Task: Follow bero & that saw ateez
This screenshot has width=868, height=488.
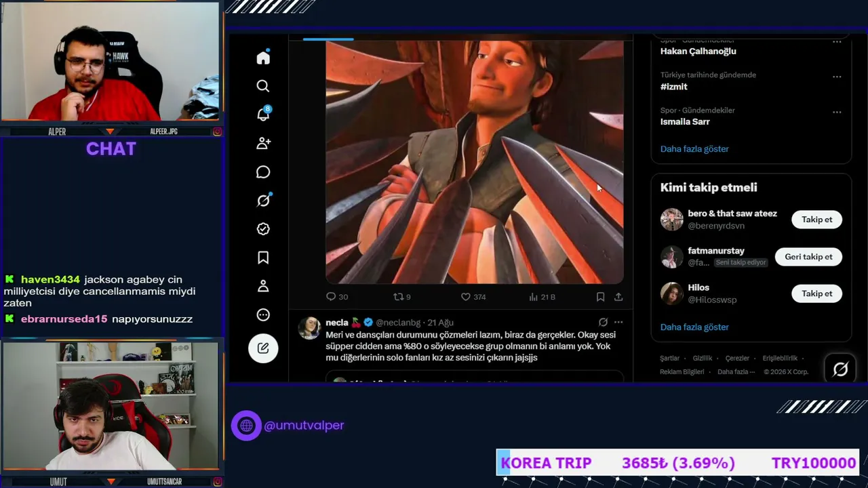Action: (x=816, y=220)
